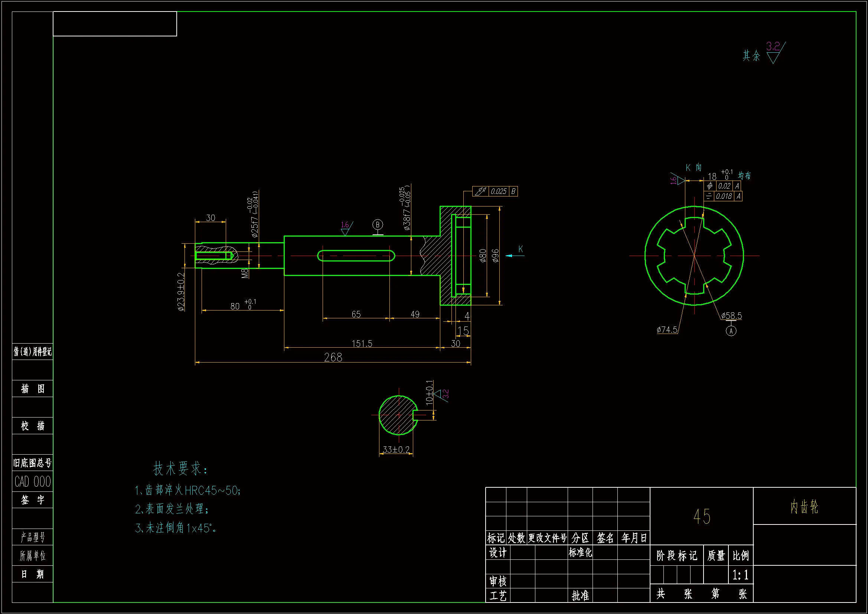Click the symmetry tolerance frame 0.018 A
The image size is (868, 614).
coord(723,196)
